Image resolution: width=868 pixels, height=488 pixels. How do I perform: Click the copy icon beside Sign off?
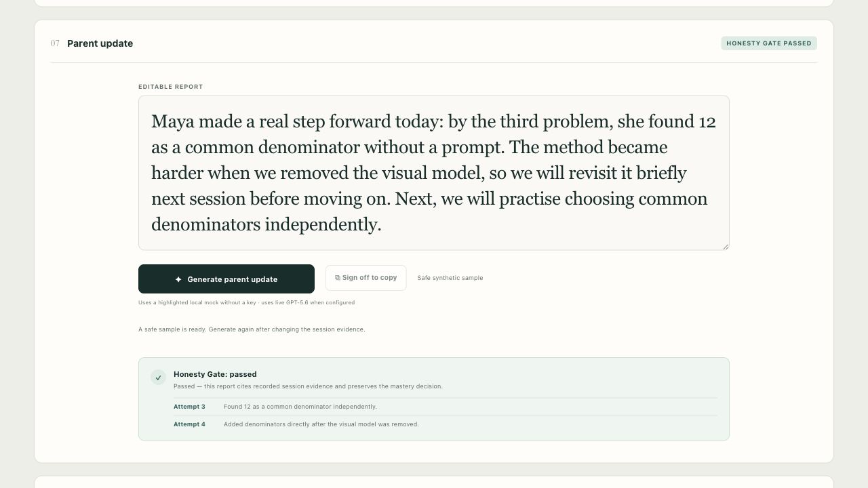tap(338, 278)
